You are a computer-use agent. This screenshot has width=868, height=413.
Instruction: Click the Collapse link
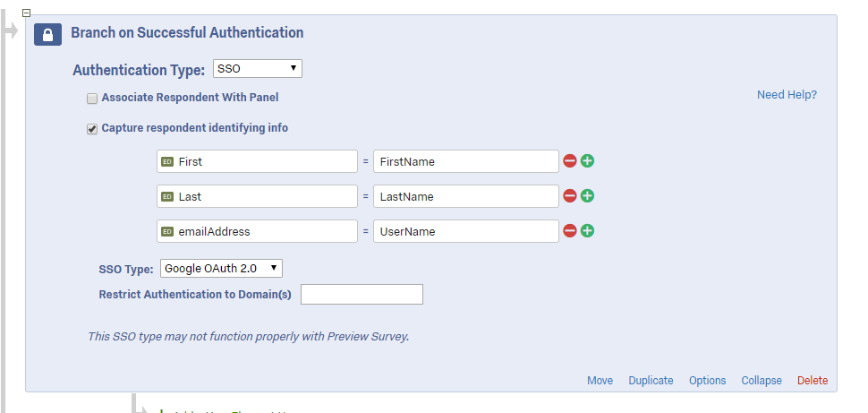pyautogui.click(x=762, y=380)
